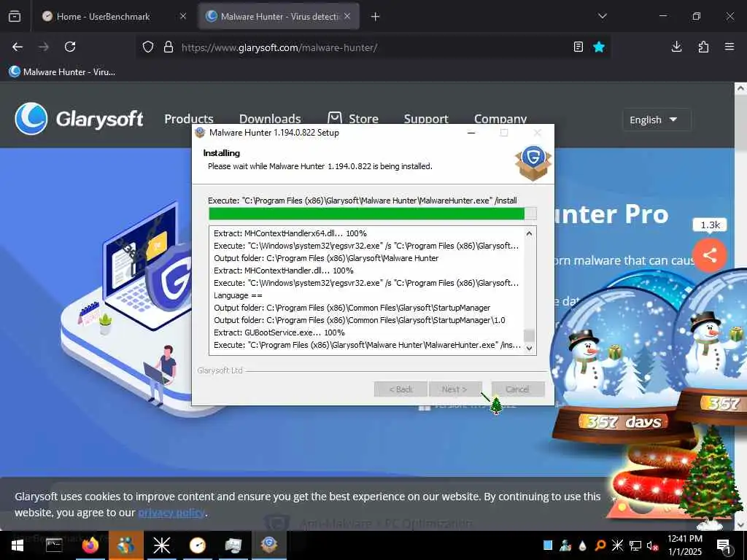747x560 pixels.
Task: Open the clock gauge app on taskbar
Action: [197, 545]
